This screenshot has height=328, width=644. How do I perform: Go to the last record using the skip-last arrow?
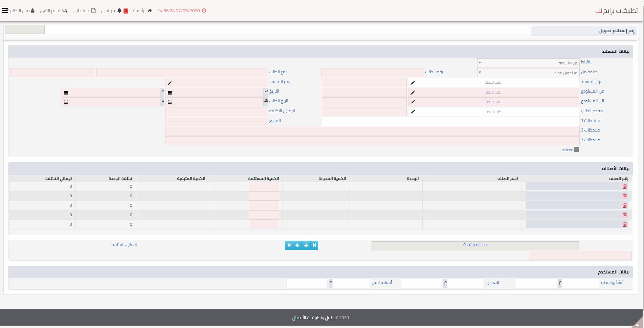coord(314,245)
